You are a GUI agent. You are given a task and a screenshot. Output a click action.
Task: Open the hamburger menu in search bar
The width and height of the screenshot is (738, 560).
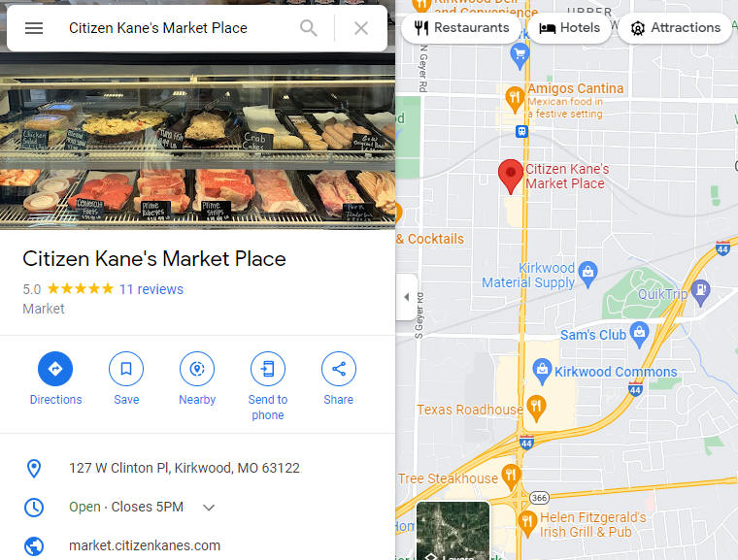(x=34, y=28)
